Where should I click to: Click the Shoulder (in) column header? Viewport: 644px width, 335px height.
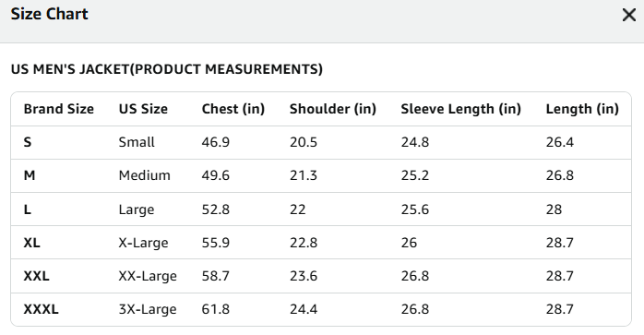pos(333,109)
